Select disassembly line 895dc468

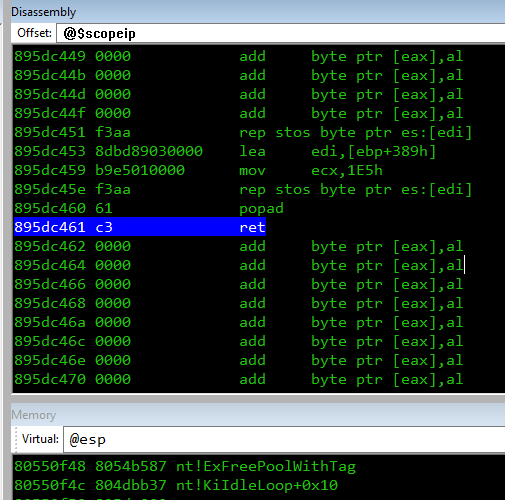(239, 303)
